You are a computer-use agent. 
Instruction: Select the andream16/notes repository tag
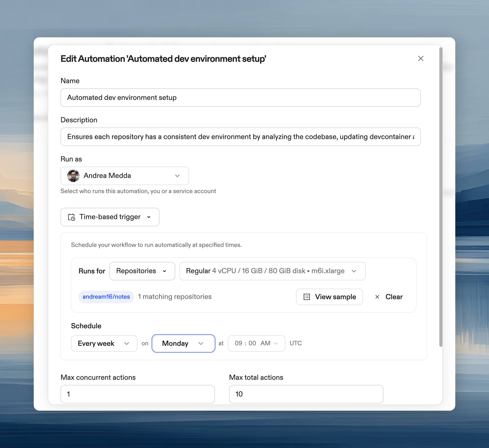(106, 297)
